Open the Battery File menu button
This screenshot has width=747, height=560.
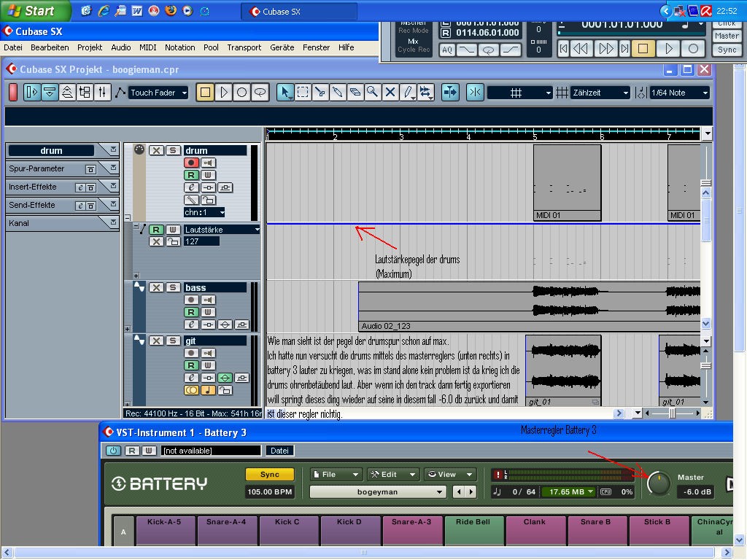click(x=336, y=474)
